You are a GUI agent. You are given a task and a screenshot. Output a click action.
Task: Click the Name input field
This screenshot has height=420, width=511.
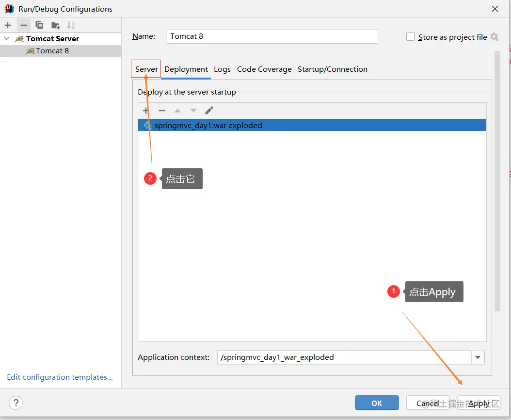[x=272, y=36]
